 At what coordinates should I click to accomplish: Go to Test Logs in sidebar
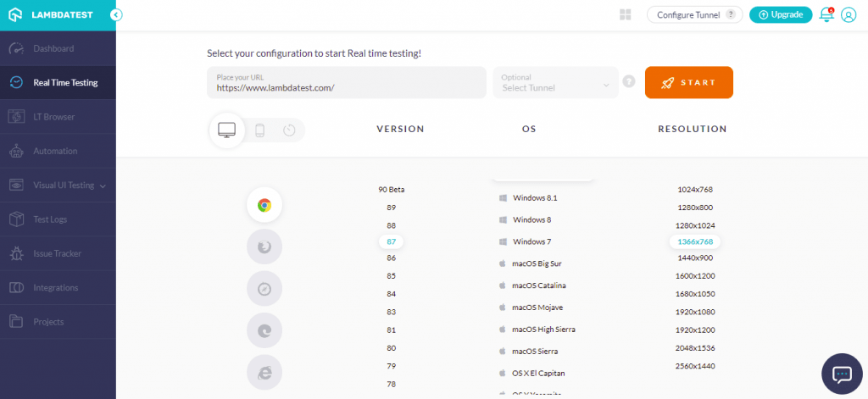50,219
